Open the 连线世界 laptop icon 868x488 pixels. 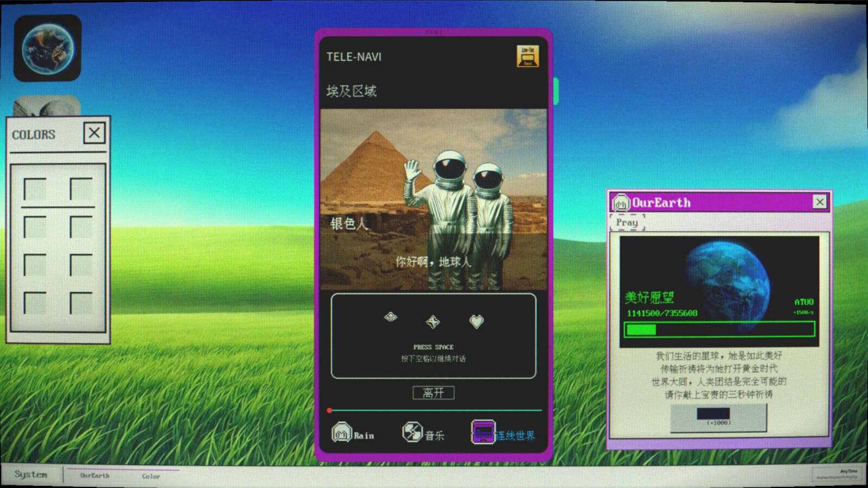pyautogui.click(x=483, y=432)
